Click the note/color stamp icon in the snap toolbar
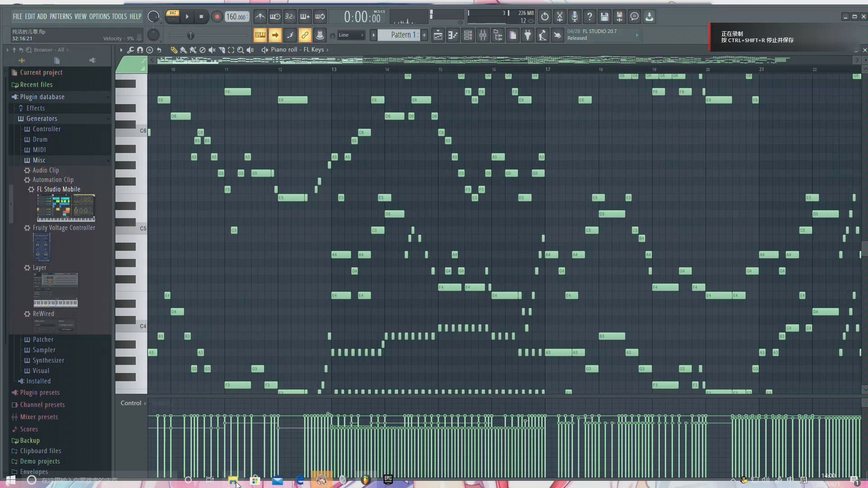 [x=320, y=35]
